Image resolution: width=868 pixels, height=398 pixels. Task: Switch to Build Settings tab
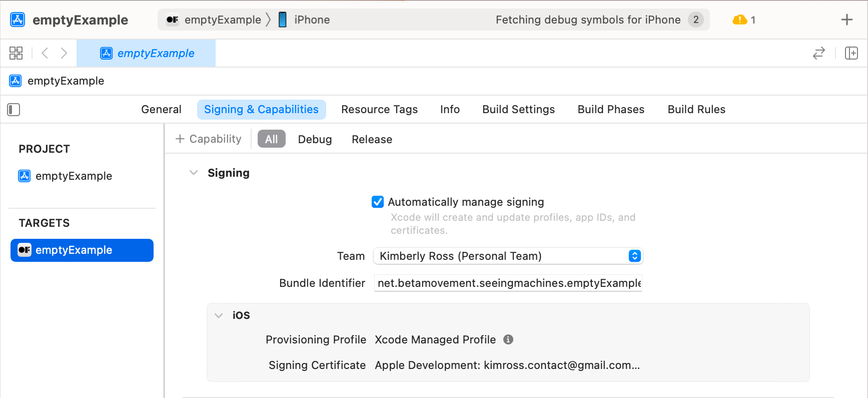click(x=518, y=110)
